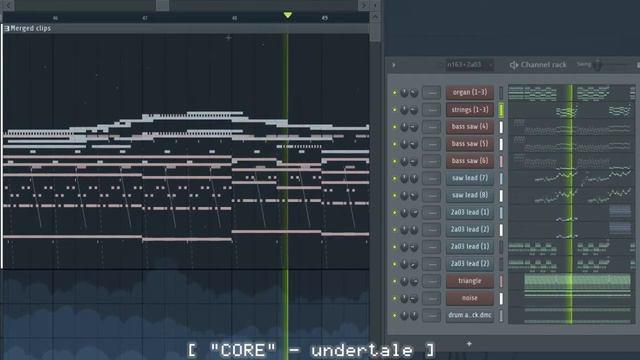
Task: Click bar 47 on the playlist ruler
Action: pyautogui.click(x=144, y=18)
